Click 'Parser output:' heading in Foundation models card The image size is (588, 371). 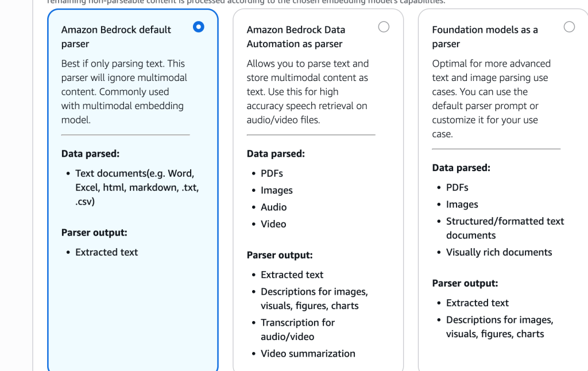click(x=465, y=283)
